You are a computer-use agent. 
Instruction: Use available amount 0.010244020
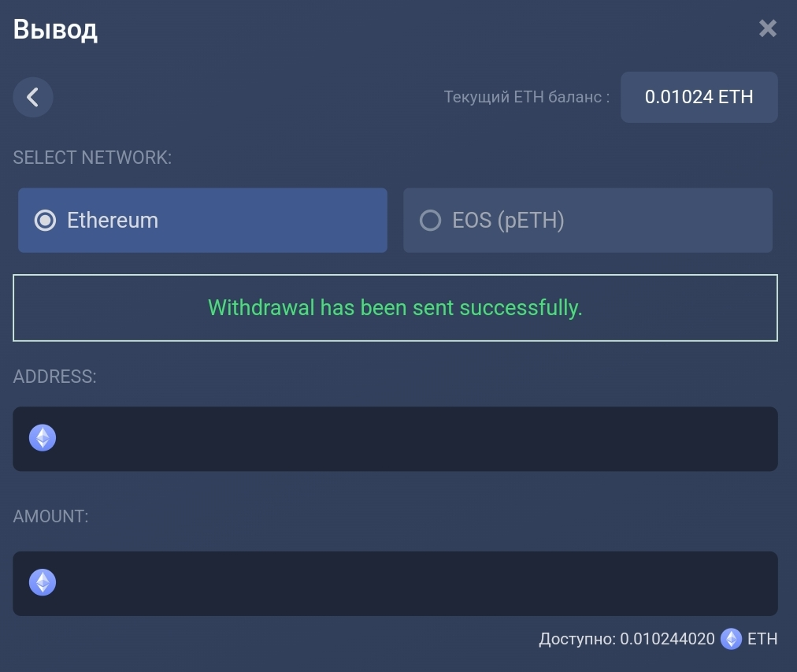667,639
